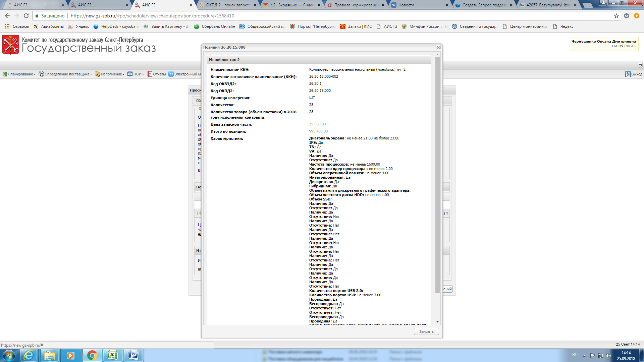Click the browser reload page icon
The height and width of the screenshot is (362, 644).
tap(26, 16)
